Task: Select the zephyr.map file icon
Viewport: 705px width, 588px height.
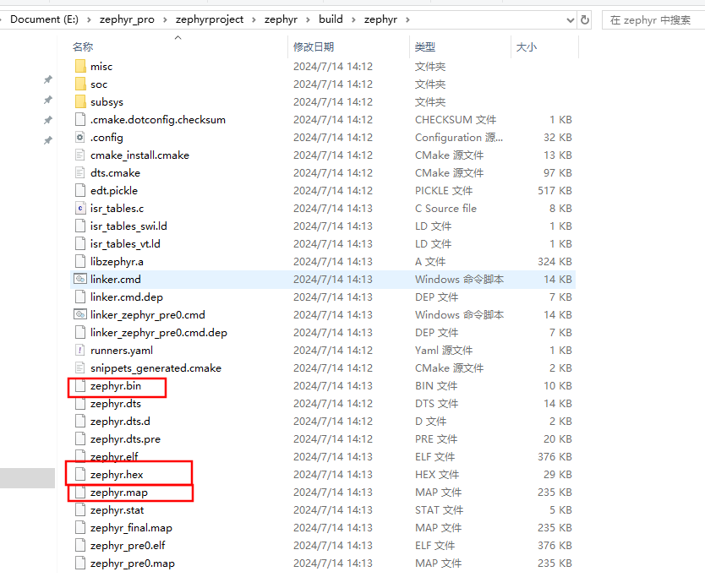Action: [80, 493]
